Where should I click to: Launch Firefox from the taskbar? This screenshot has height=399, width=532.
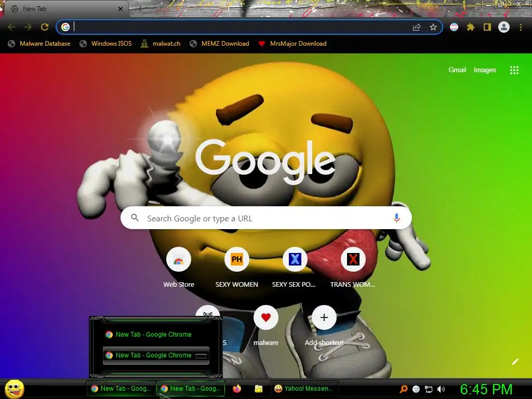click(x=237, y=389)
